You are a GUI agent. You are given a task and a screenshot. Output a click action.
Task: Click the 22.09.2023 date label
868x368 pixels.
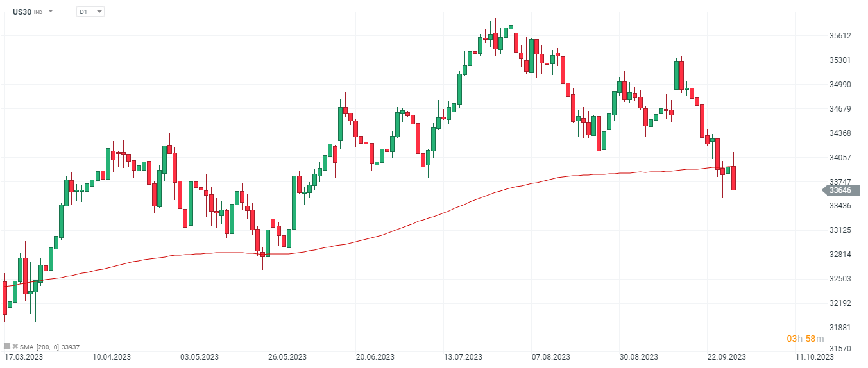tap(727, 357)
